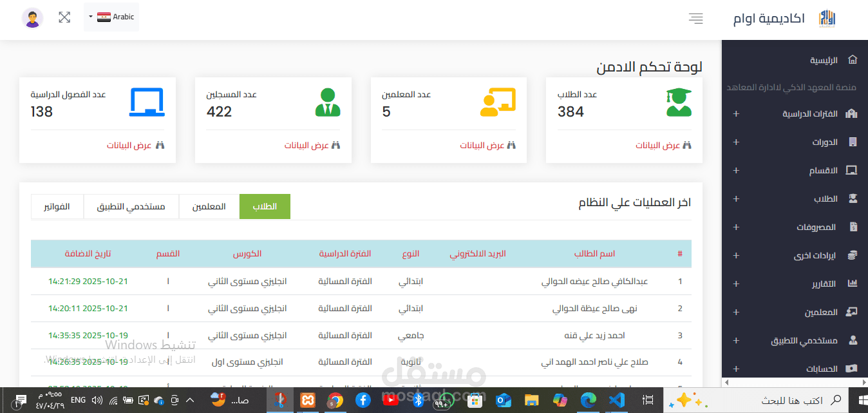Open Visual Studio Code from taskbar
Image resolution: width=868 pixels, height=413 pixels.
coord(616,401)
